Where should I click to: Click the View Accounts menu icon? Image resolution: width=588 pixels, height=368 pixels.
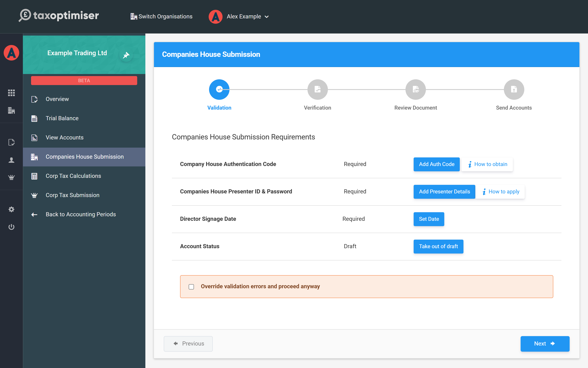pyautogui.click(x=34, y=138)
